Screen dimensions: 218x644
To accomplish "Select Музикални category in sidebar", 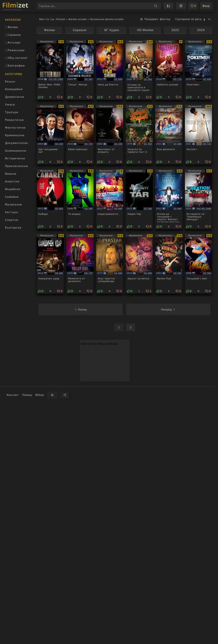I will click(x=14, y=205).
